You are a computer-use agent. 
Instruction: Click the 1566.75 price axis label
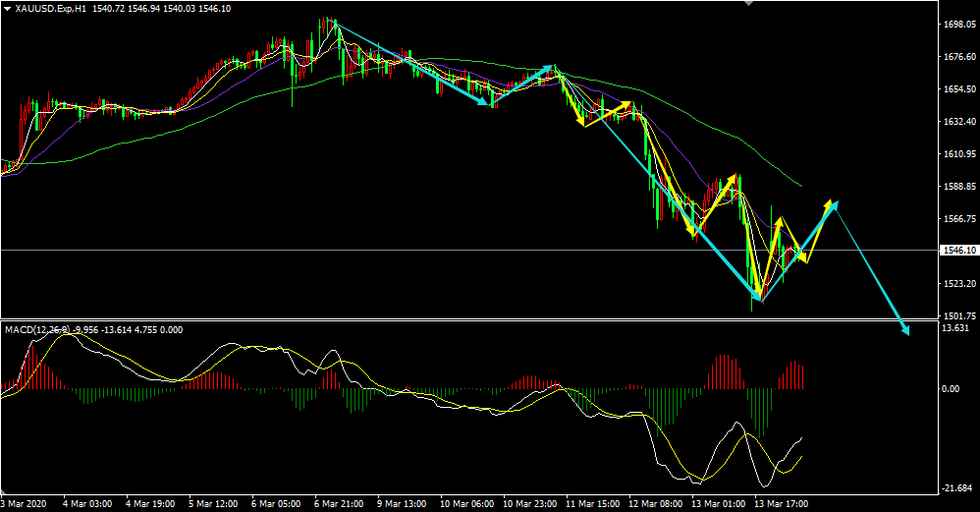pyautogui.click(x=958, y=219)
